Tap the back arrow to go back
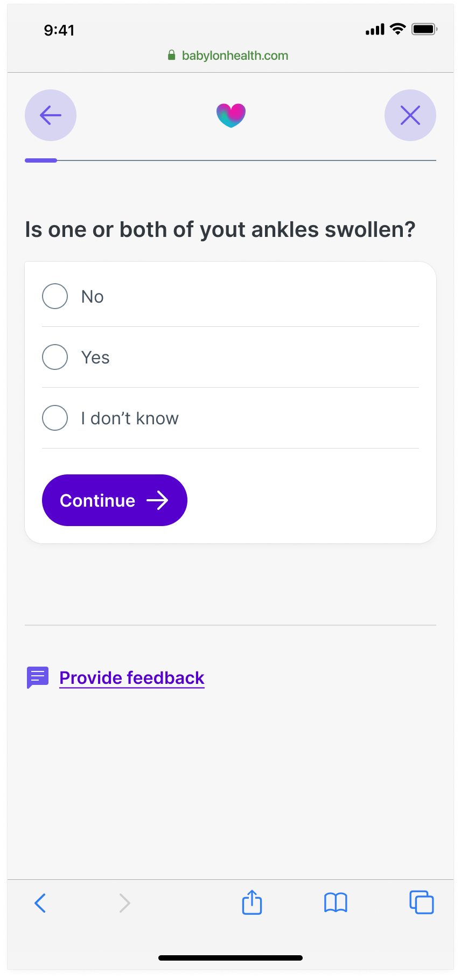This screenshot has width=461, height=980. [50, 115]
